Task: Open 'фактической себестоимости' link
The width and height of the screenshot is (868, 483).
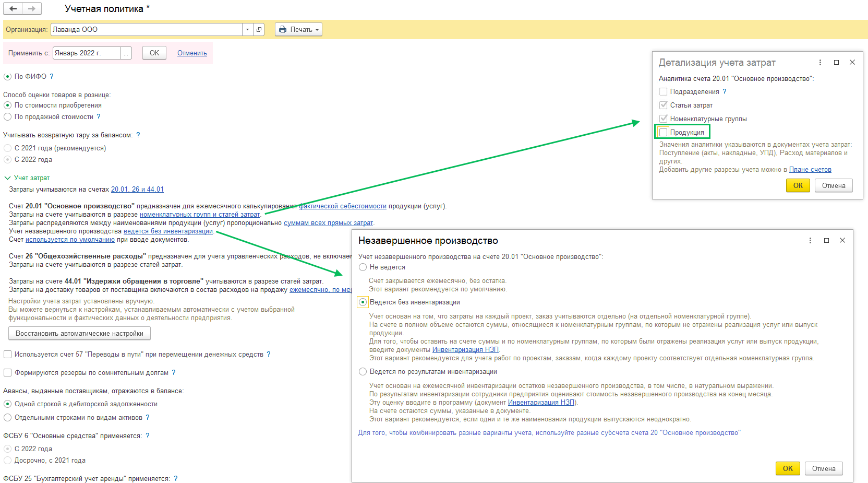Action: pos(343,206)
